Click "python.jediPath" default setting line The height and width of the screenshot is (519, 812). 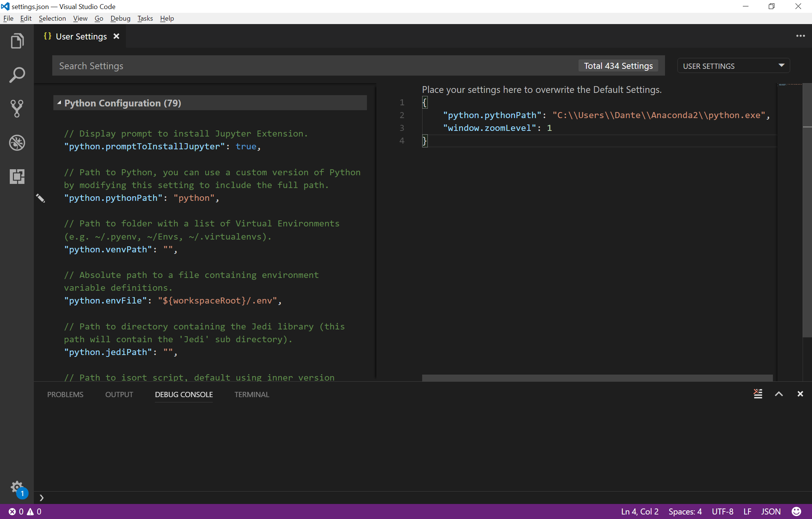click(120, 352)
